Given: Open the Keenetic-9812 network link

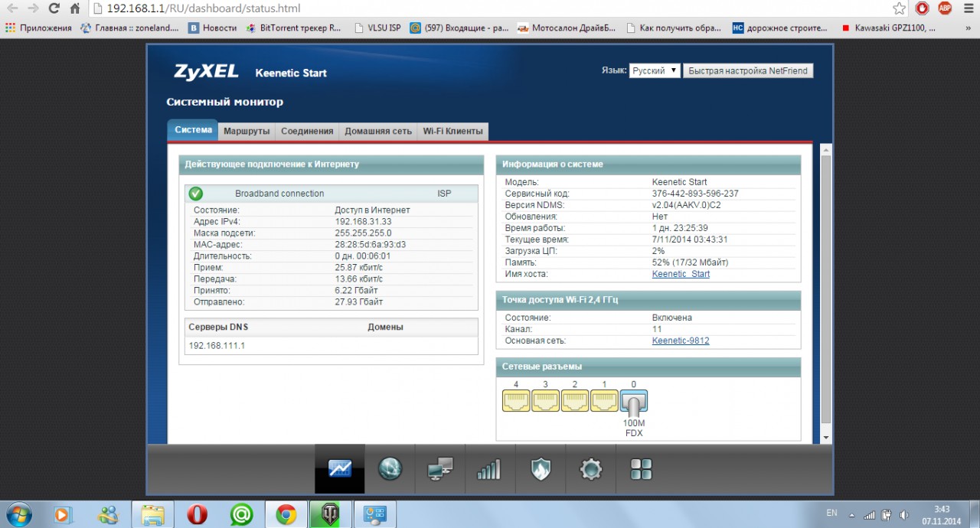Looking at the screenshot, I should [681, 341].
